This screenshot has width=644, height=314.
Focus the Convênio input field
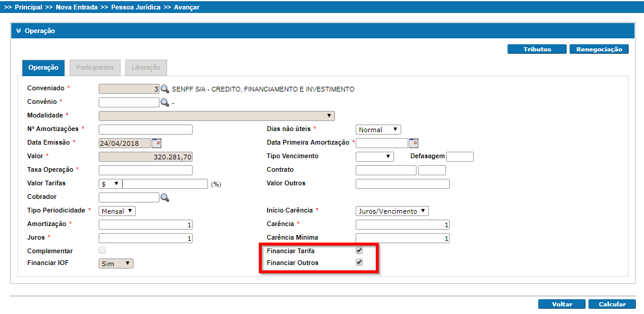[x=129, y=102]
